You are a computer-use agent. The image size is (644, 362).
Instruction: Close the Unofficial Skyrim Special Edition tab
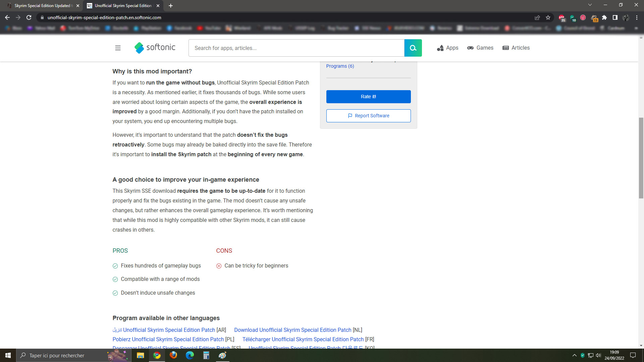158,6
